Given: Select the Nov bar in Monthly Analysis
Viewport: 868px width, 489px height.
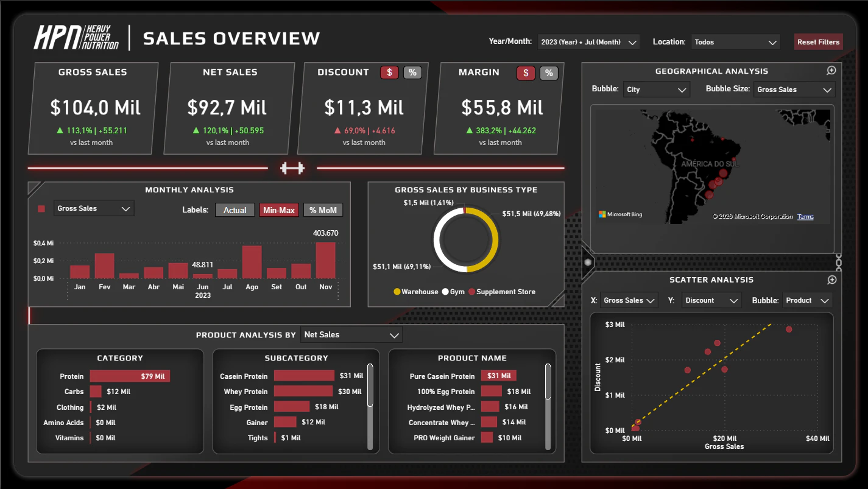Looking at the screenshot, I should tap(325, 261).
